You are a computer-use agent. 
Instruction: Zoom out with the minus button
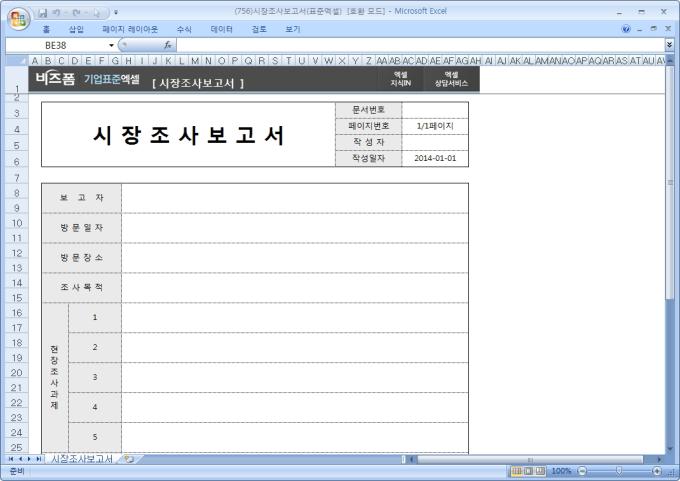click(x=582, y=471)
